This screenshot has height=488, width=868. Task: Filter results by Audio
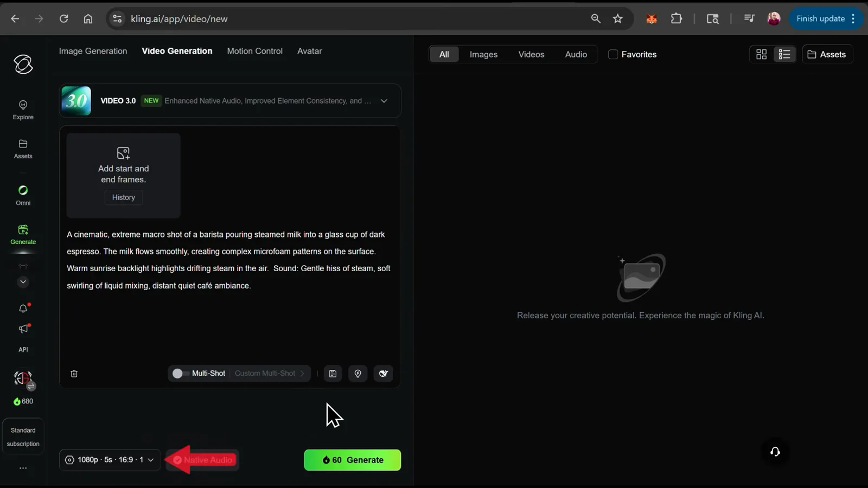click(576, 54)
